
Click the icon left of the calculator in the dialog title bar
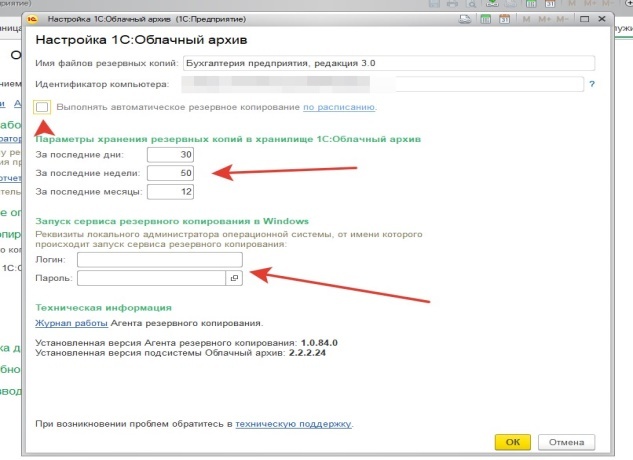pyautogui.click(x=465, y=19)
